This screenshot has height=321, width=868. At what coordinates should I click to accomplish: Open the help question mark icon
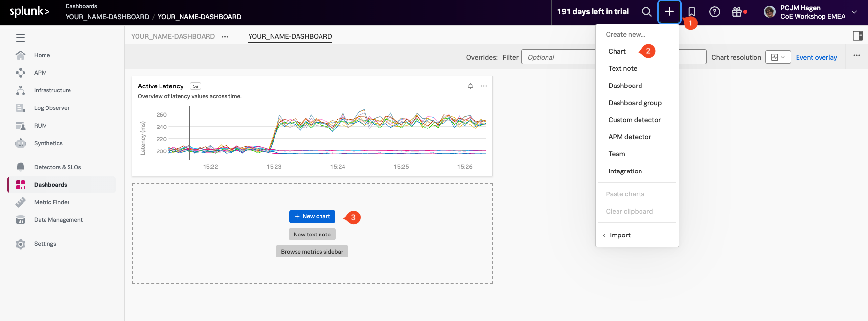[714, 12]
